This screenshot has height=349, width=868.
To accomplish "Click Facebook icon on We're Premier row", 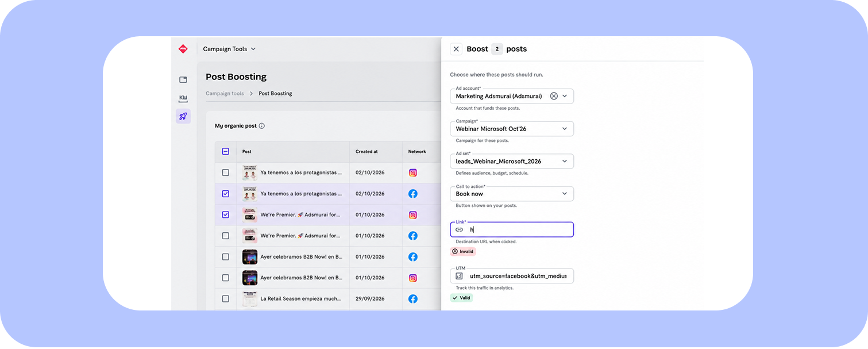I will 412,236.
